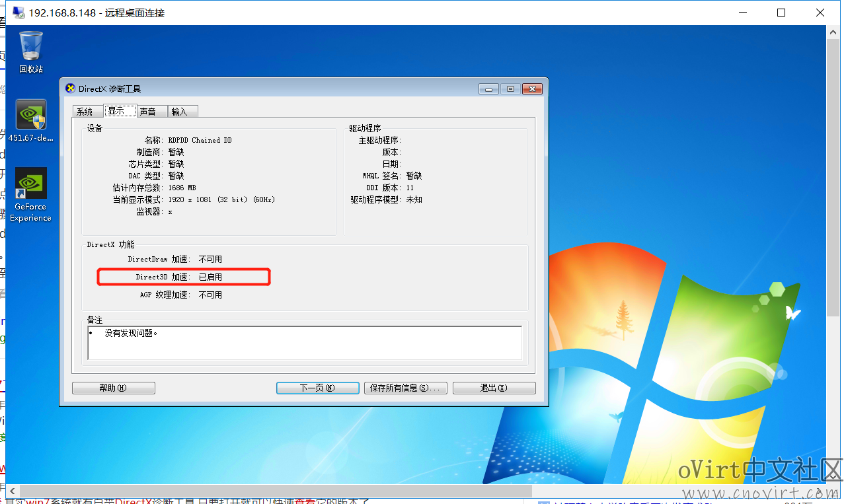Image resolution: width=846 pixels, height=504 pixels.
Task: Click the remote desktop connection title bar icon
Action: pos(19,13)
